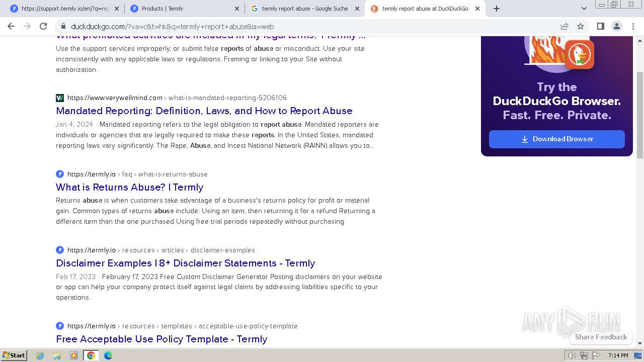Launch Internet Explorer from taskbar

[x=40, y=355]
